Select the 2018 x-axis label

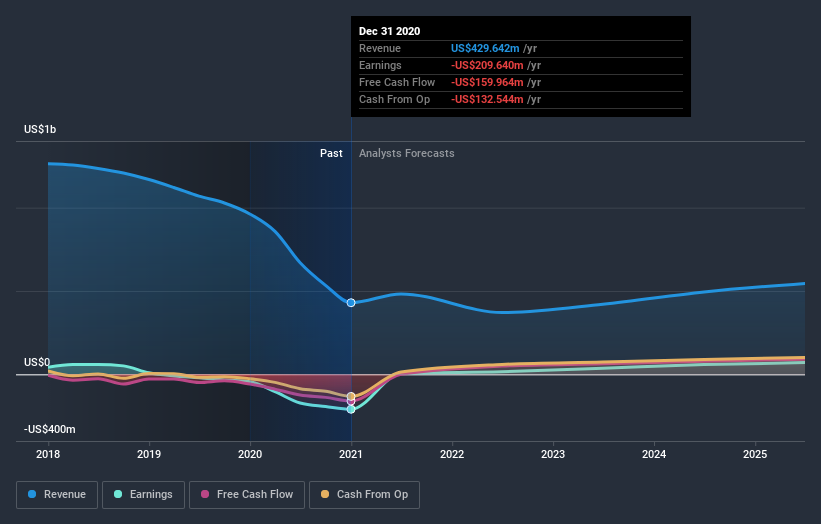click(48, 454)
